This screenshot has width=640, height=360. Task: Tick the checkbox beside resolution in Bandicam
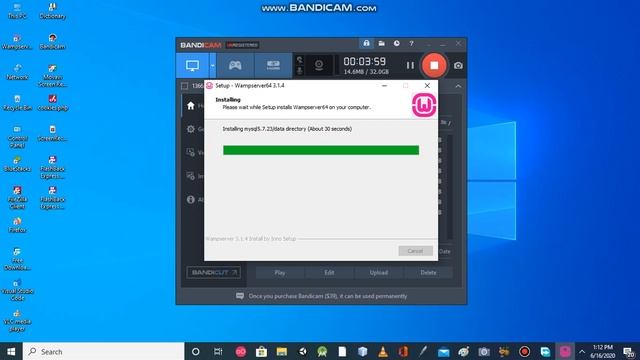click(x=184, y=86)
